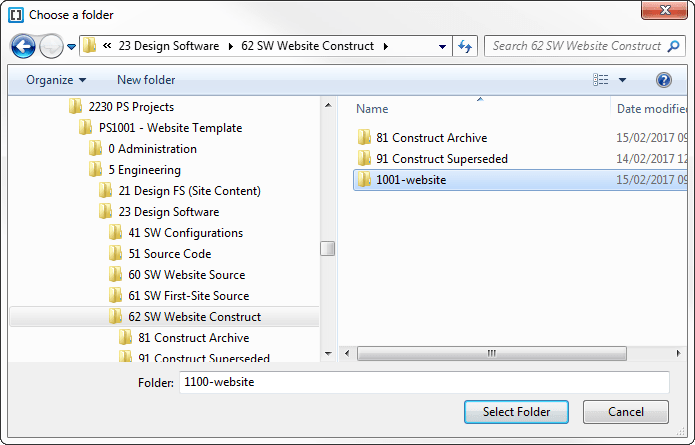Open view options dropdown arrow
This screenshot has height=445, width=695.
click(x=622, y=80)
